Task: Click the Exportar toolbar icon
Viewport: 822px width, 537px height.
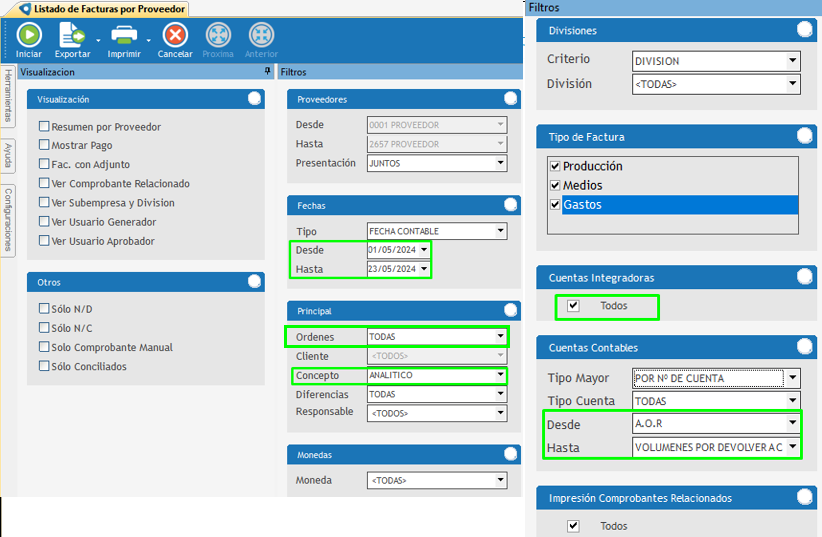Action: pyautogui.click(x=72, y=36)
